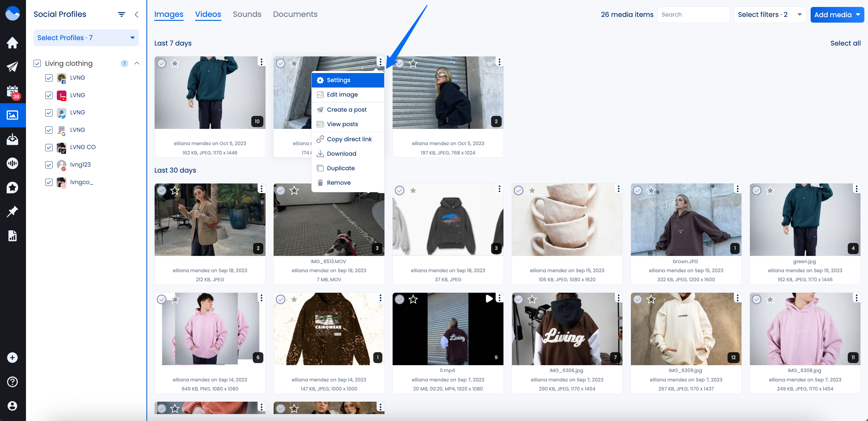Select the 649 KB PNG pink hoodie checkmark
The width and height of the screenshot is (868, 421).
(x=161, y=299)
